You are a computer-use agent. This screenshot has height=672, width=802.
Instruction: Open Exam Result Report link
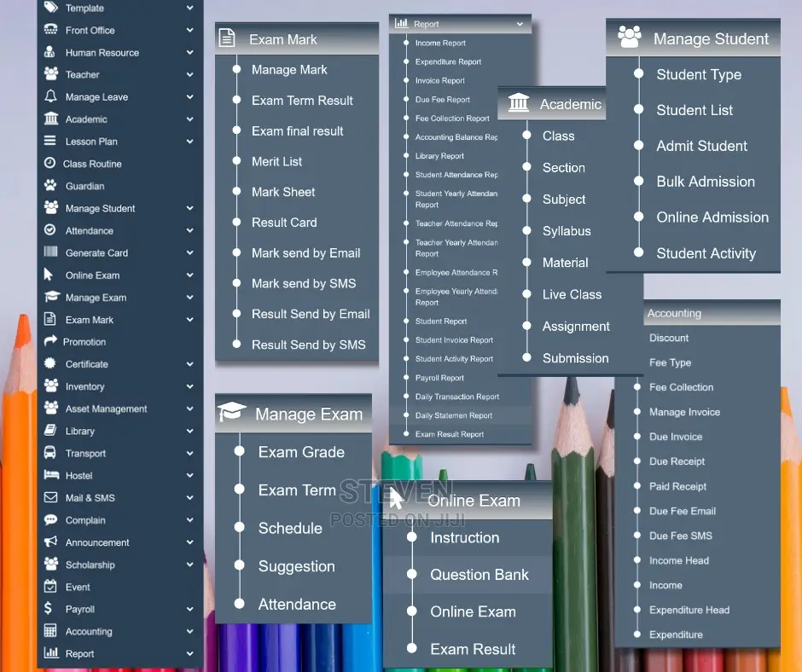click(x=449, y=434)
